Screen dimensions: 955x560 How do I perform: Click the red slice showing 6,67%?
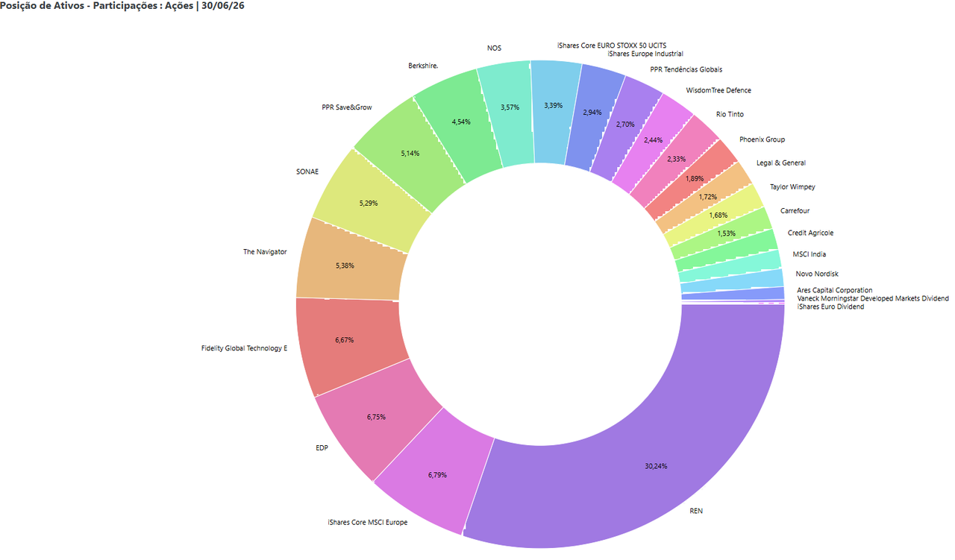coord(345,340)
